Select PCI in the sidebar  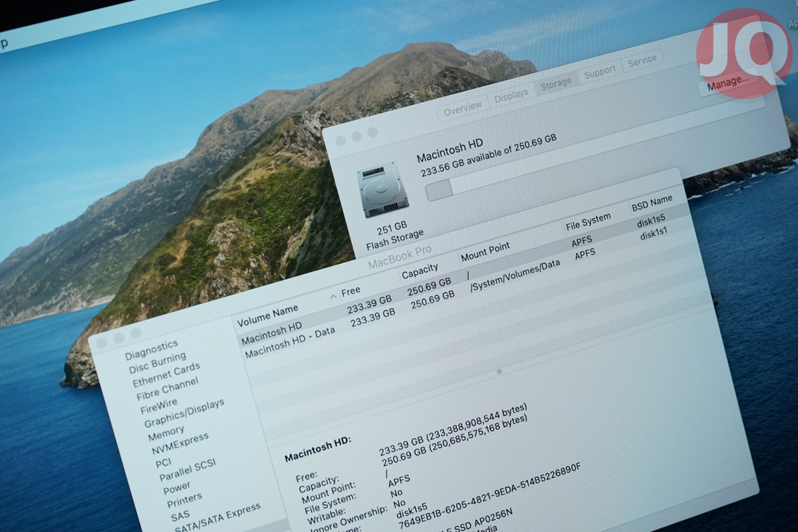pos(164,463)
